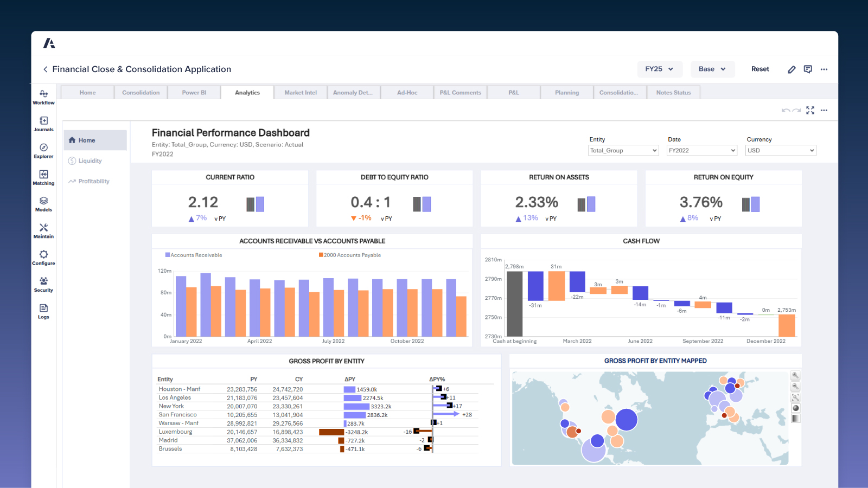Open the Matching sidebar icon
Viewport: 868px width, 488px height.
point(43,175)
